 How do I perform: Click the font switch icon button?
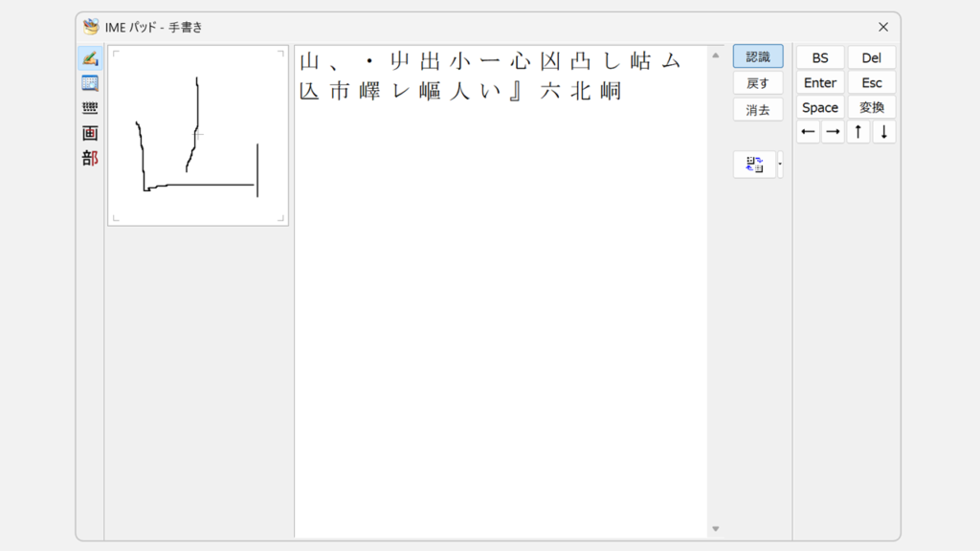[754, 165]
